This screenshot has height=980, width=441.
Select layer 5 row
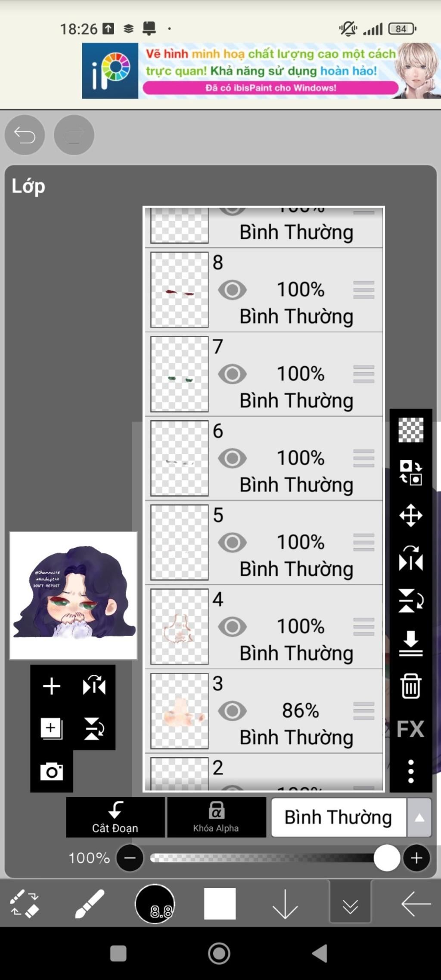click(264, 543)
